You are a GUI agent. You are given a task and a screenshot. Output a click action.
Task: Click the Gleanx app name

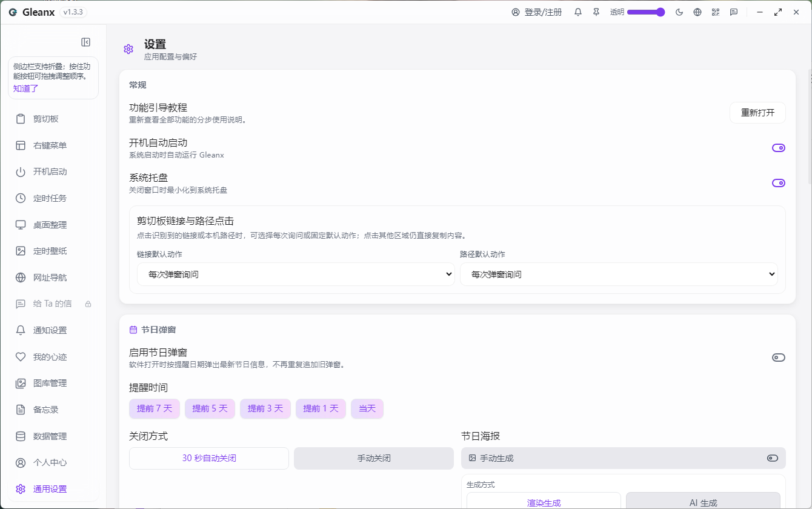tap(39, 12)
